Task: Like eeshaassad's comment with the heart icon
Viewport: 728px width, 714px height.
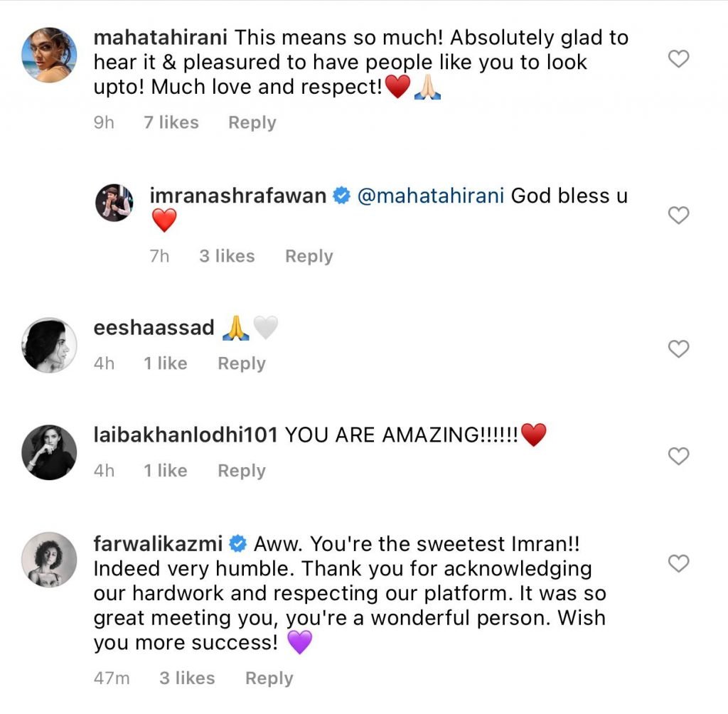Action: coord(680,348)
